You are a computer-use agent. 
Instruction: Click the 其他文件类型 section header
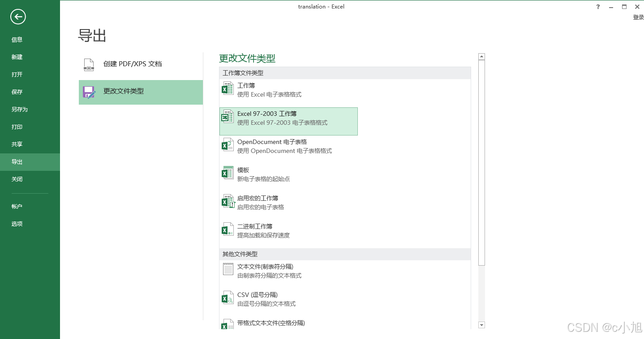pyautogui.click(x=345, y=254)
